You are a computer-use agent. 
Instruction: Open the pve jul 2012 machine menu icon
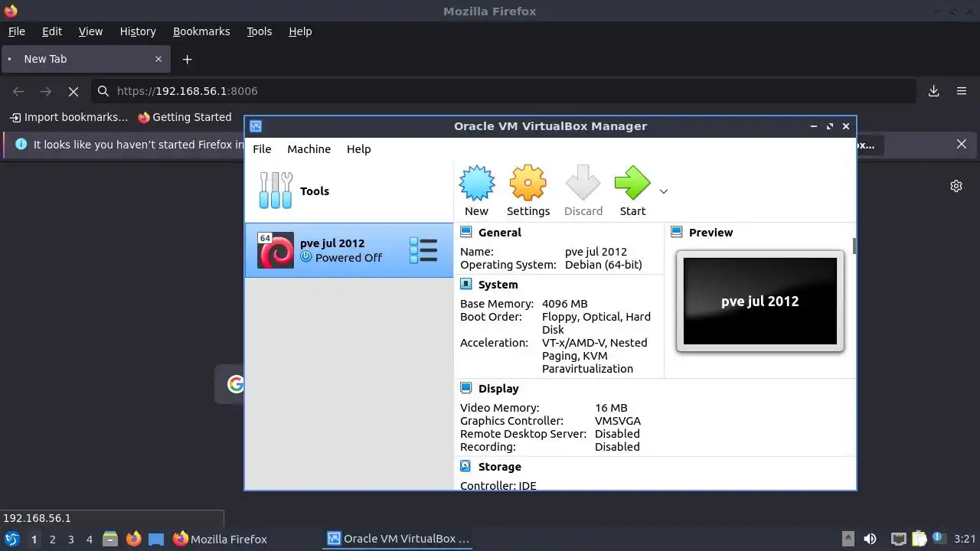423,250
